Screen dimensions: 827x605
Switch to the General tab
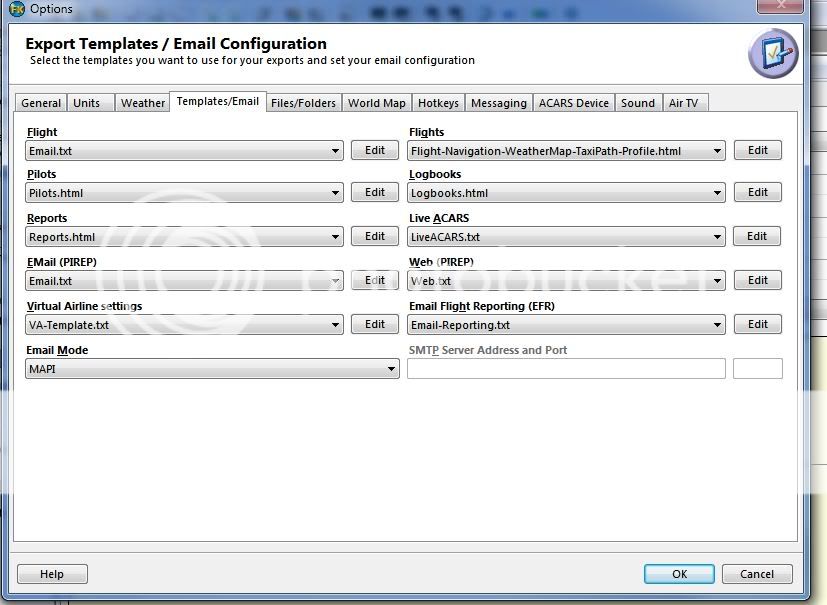click(41, 103)
